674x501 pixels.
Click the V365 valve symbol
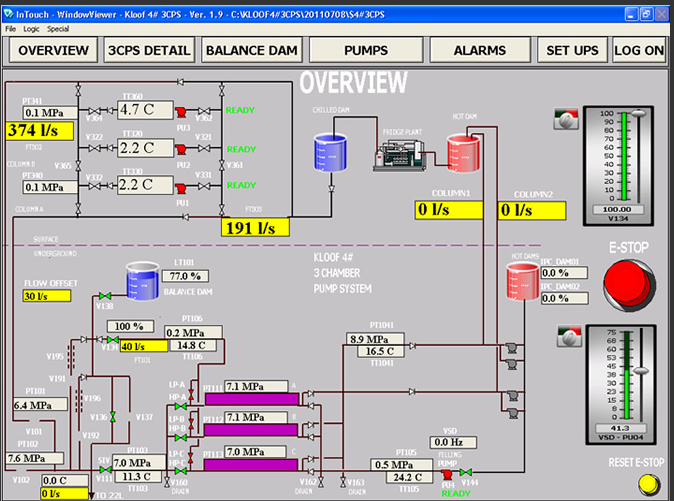[x=78, y=165]
